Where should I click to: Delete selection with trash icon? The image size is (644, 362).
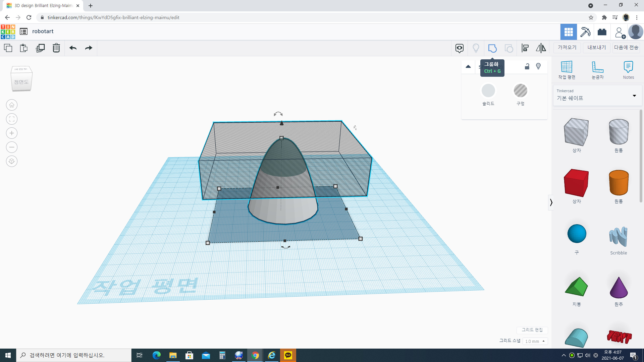(x=56, y=48)
